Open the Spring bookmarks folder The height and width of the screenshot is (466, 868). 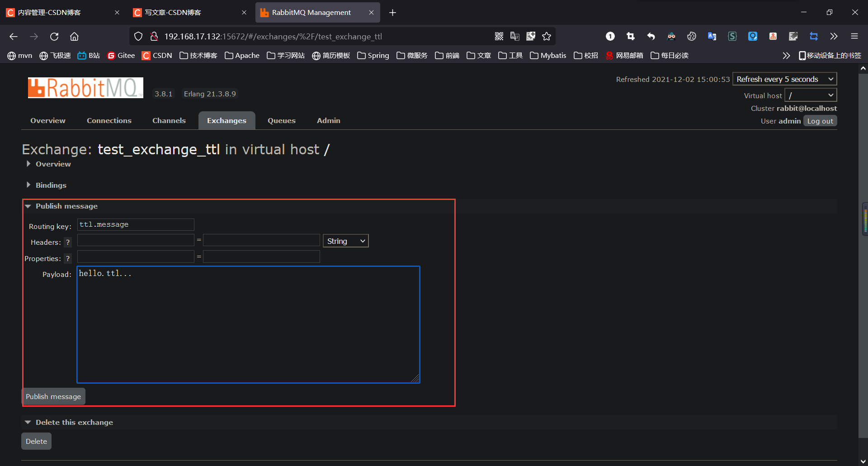(x=373, y=56)
